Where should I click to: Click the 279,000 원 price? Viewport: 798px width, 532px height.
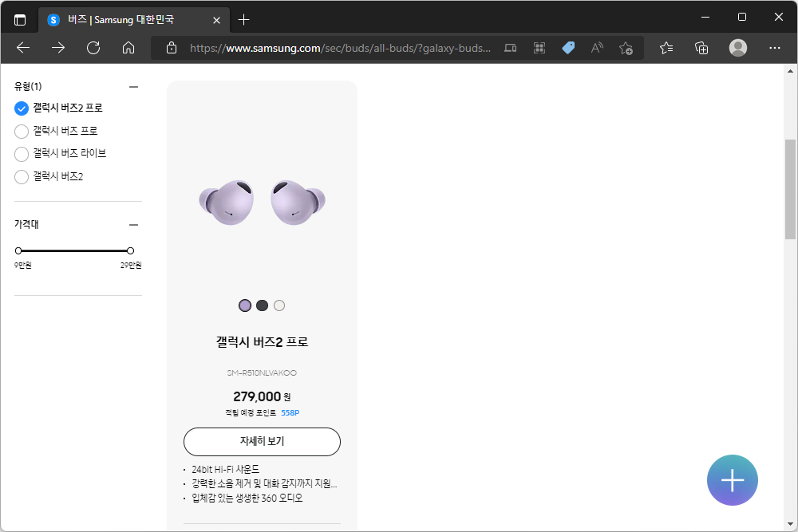(x=262, y=396)
